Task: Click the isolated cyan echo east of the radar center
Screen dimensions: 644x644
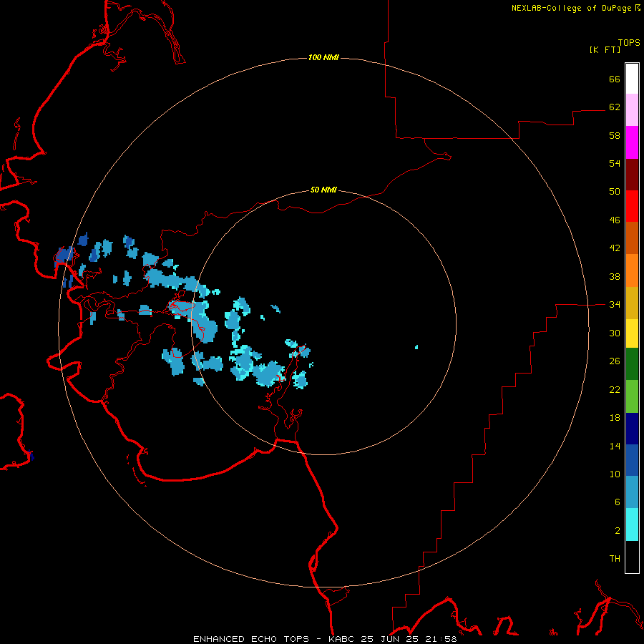Action: click(416, 347)
